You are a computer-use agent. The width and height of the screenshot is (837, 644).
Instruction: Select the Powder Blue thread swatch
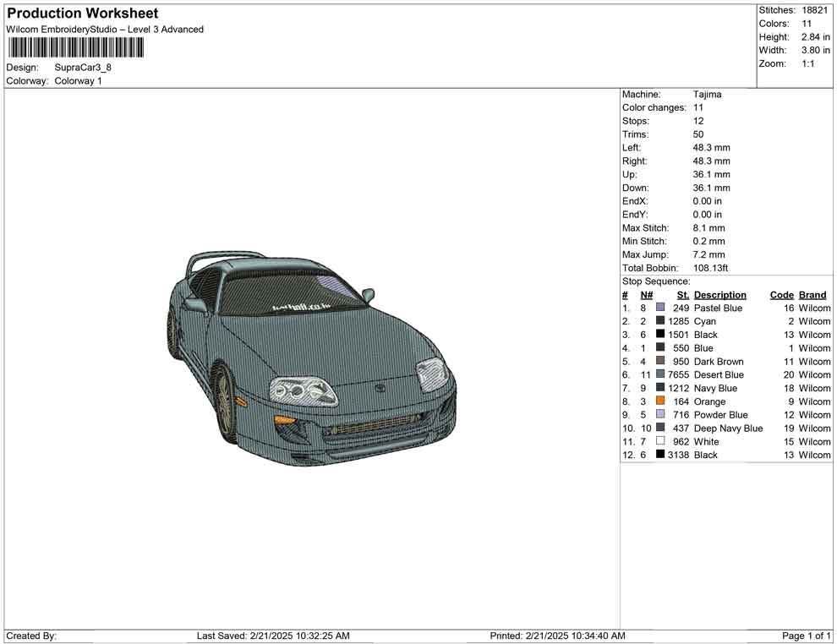660,415
